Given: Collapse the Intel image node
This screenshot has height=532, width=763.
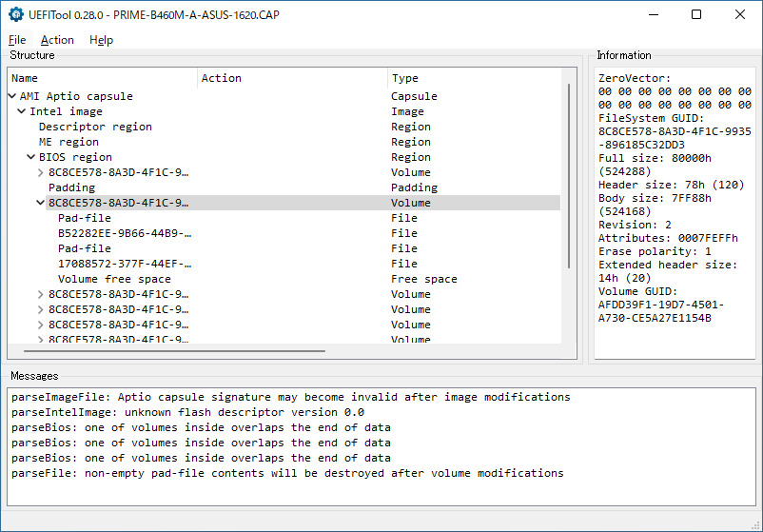Looking at the screenshot, I should coord(22,111).
